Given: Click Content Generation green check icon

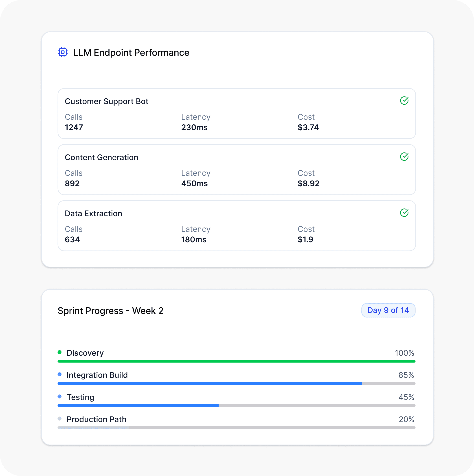Looking at the screenshot, I should click(x=404, y=157).
